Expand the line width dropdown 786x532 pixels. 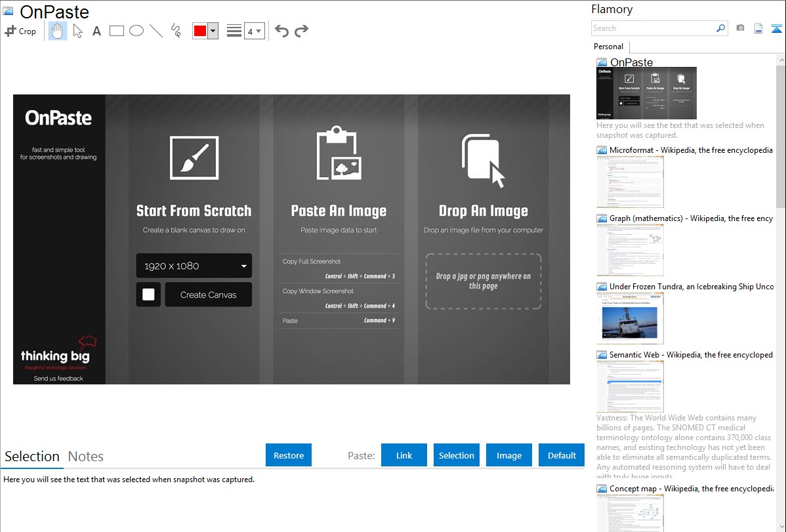point(255,31)
